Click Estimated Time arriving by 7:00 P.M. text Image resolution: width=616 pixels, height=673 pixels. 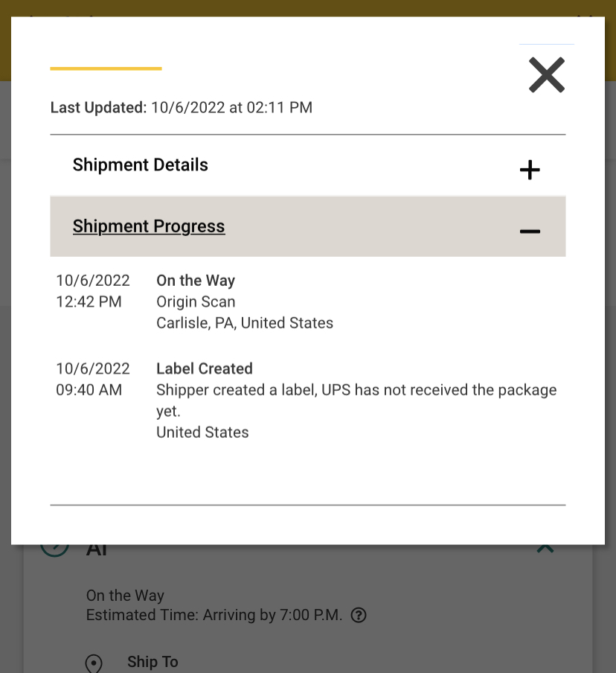click(x=214, y=615)
